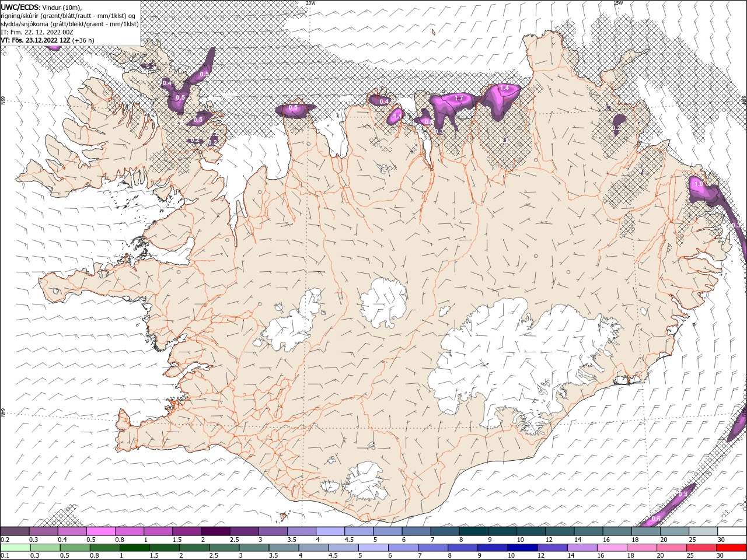Click the 'slydda/snjókoma' snow description line
Screen dimensions: 747x560
tap(69, 24)
